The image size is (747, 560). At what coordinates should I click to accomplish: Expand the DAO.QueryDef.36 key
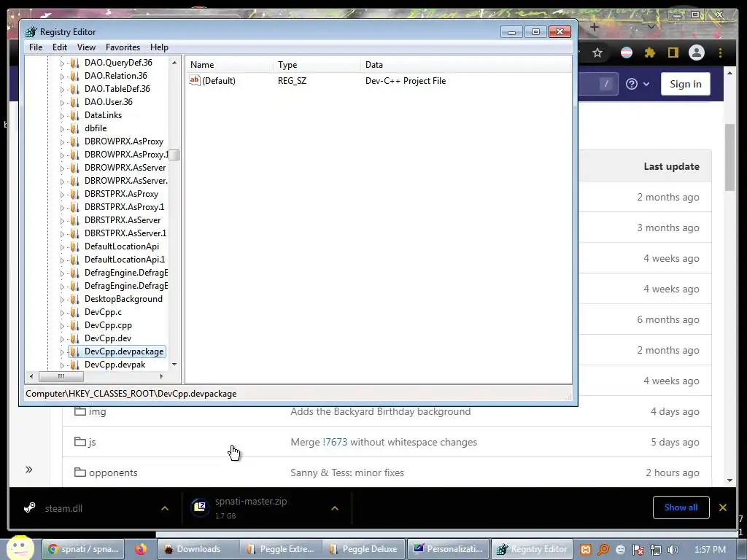click(62, 63)
